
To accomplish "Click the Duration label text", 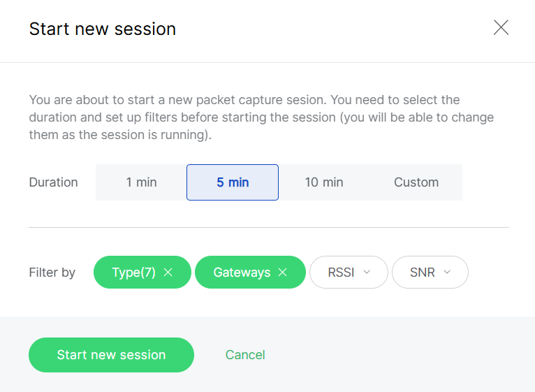I will pyautogui.click(x=53, y=182).
